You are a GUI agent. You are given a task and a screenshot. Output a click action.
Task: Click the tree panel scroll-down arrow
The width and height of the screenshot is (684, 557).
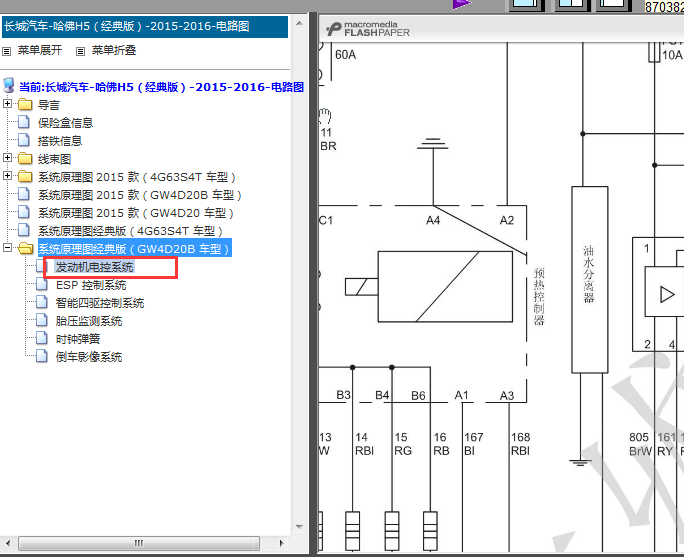(299, 526)
